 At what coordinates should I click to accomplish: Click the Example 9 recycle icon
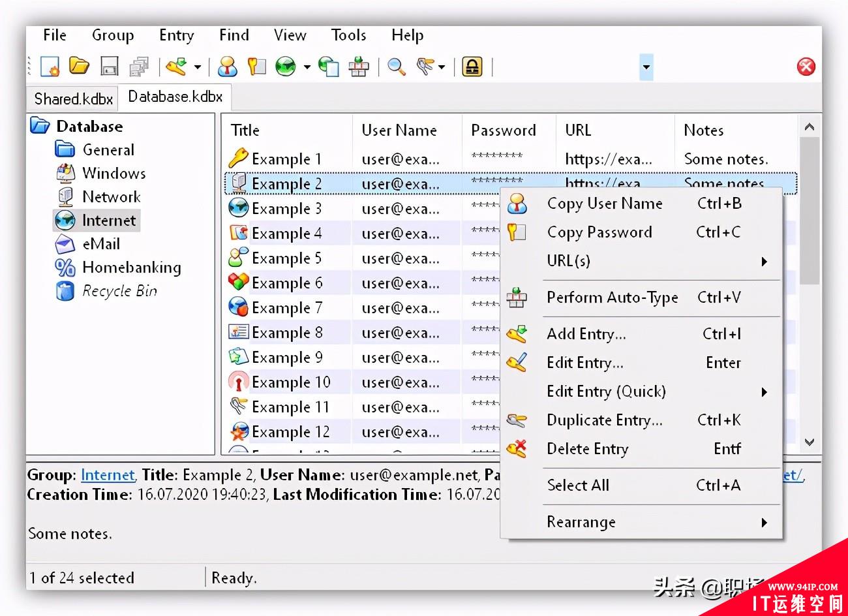click(238, 357)
